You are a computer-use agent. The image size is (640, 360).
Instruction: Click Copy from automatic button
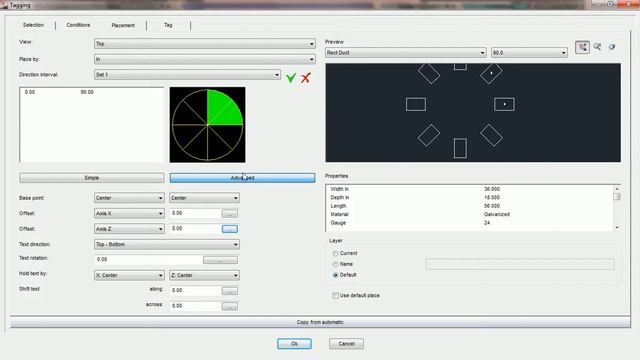coord(320,322)
